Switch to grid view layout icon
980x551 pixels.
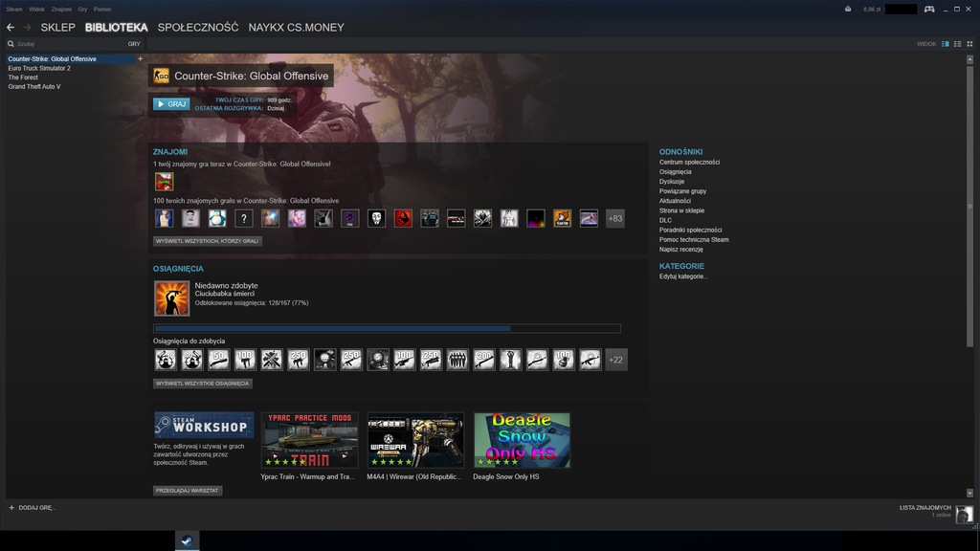970,44
